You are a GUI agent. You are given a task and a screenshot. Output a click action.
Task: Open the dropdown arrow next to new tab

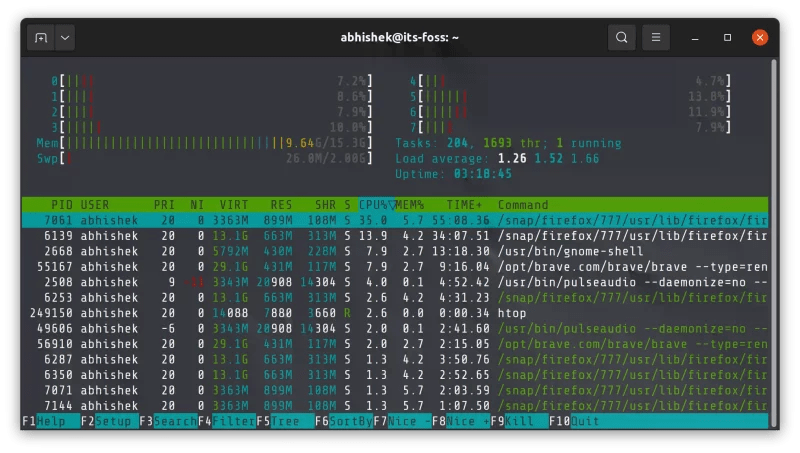pyautogui.click(x=65, y=38)
